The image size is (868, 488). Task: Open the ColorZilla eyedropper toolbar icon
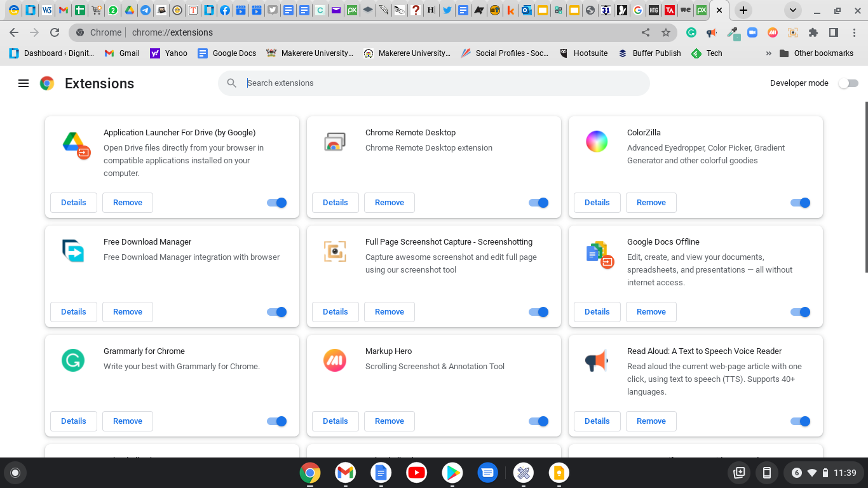click(x=733, y=32)
